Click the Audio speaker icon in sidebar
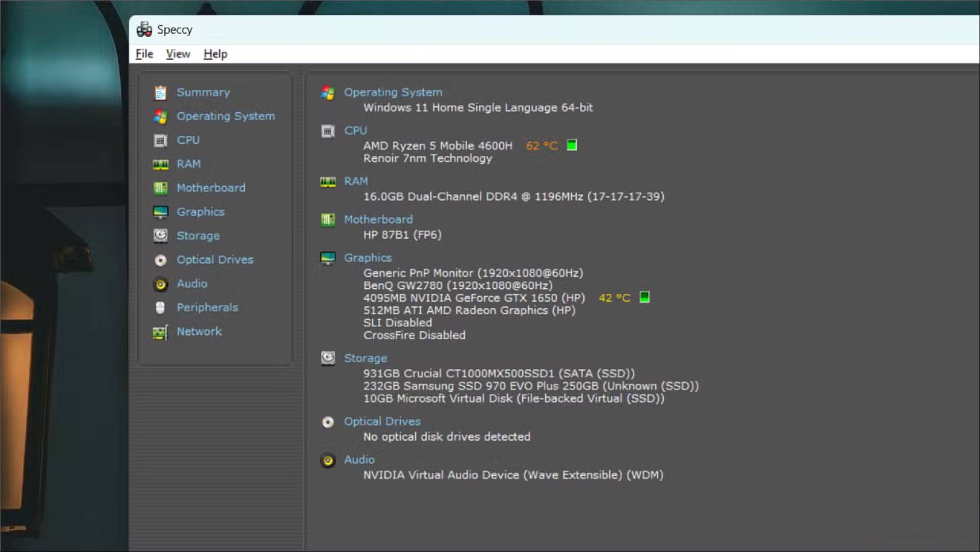 click(x=161, y=284)
